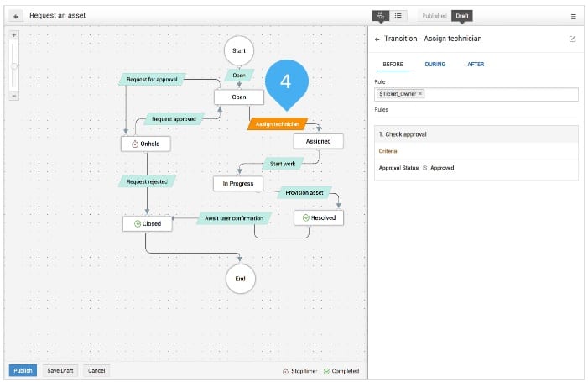
Task: Open the hamburger menu at top right
Action: click(x=573, y=16)
